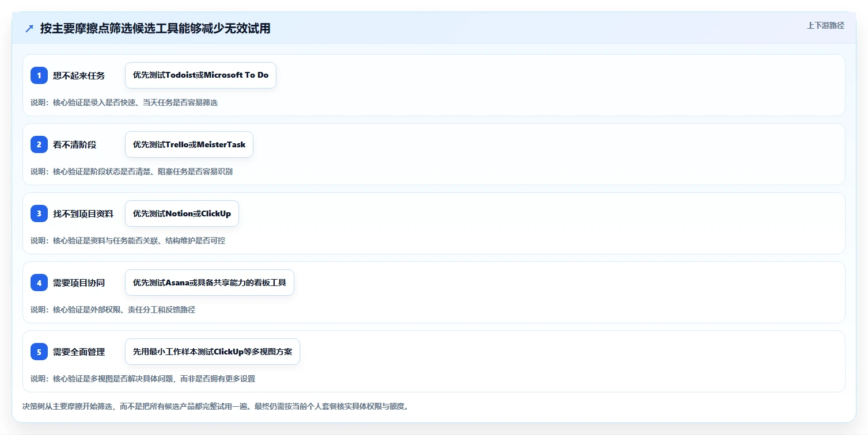Click number badge 4 beside 需要项目协同
The image size is (868, 435).
(x=39, y=283)
